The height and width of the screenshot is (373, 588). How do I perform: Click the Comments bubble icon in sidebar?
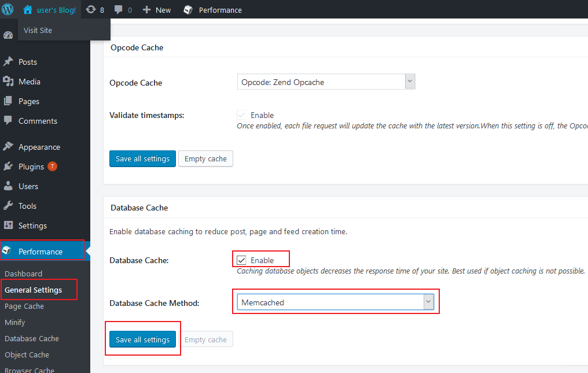pos(8,120)
